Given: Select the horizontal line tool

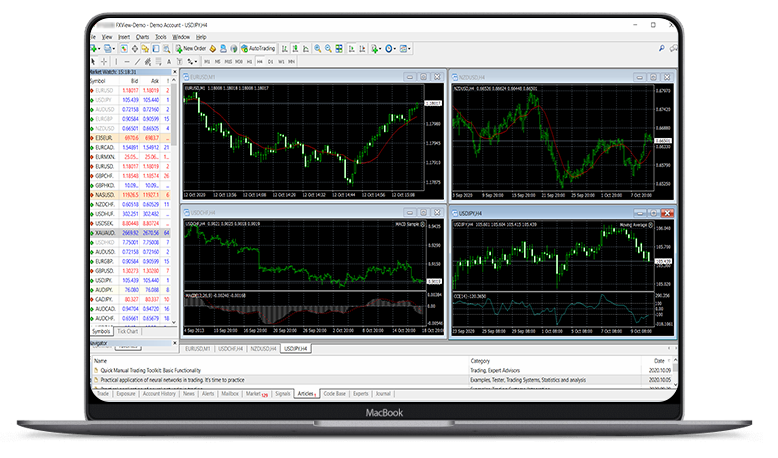Looking at the screenshot, I should click(127, 62).
